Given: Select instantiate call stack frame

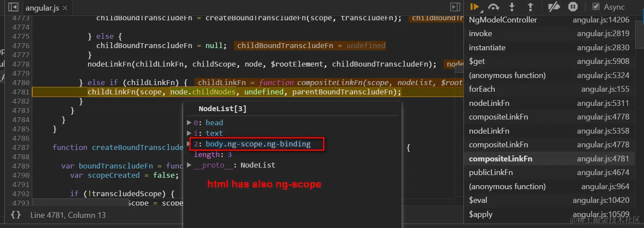Looking at the screenshot, I should (x=549, y=48).
